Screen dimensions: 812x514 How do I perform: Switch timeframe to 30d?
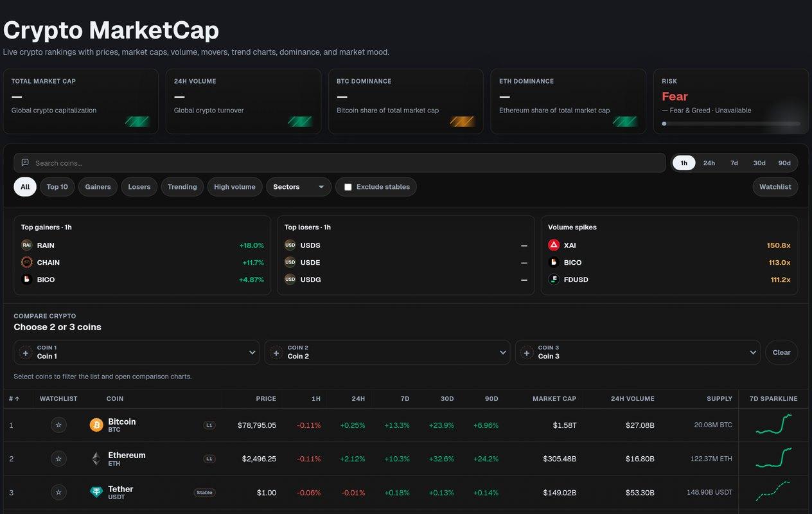759,163
